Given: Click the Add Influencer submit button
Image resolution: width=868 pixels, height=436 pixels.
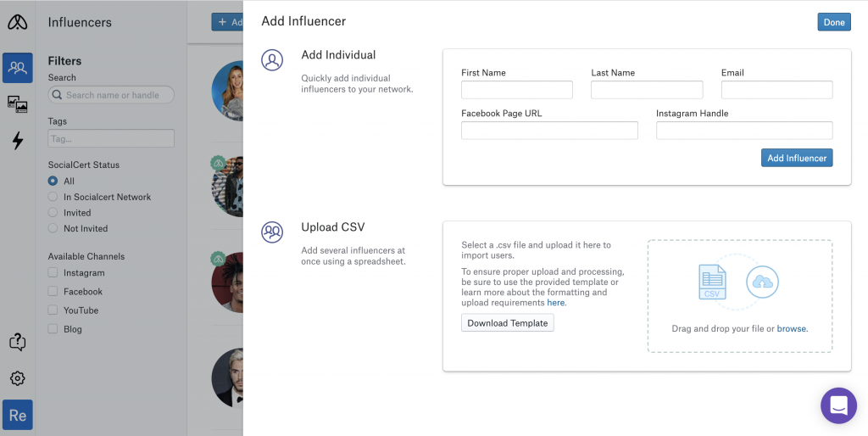Looking at the screenshot, I should [x=797, y=158].
